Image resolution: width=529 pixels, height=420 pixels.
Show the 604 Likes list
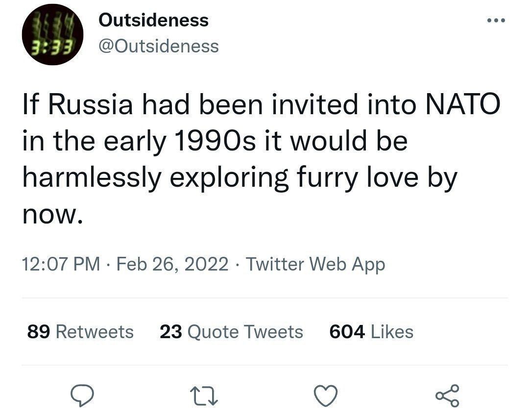point(371,332)
